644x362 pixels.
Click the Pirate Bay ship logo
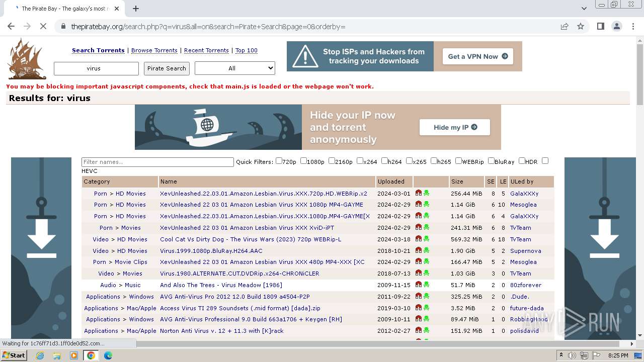pyautogui.click(x=27, y=59)
